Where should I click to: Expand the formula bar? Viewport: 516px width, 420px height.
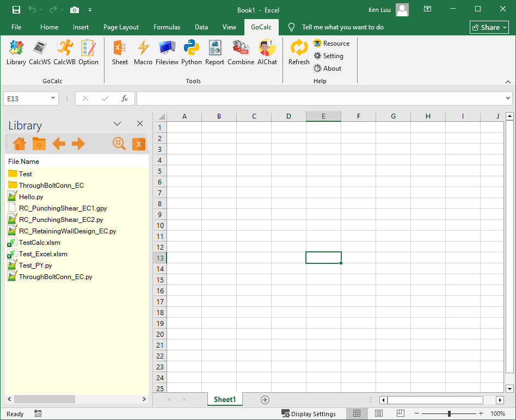(x=508, y=98)
